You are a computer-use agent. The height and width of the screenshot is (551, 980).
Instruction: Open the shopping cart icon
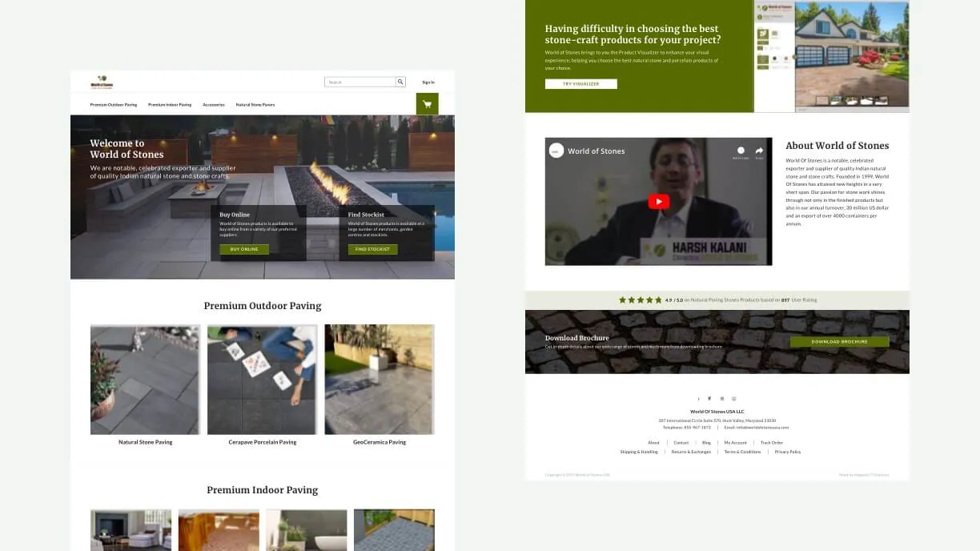point(427,103)
